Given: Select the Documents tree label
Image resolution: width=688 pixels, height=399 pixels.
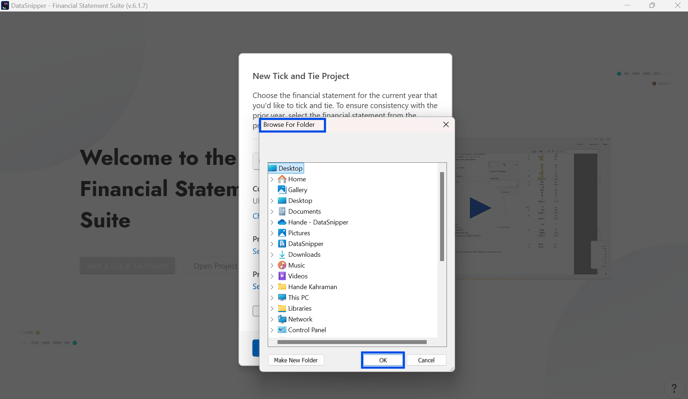Looking at the screenshot, I should click(x=305, y=211).
